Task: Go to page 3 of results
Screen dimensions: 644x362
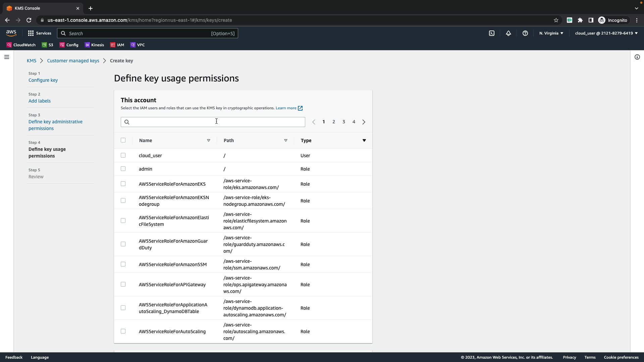Action: (x=343, y=122)
